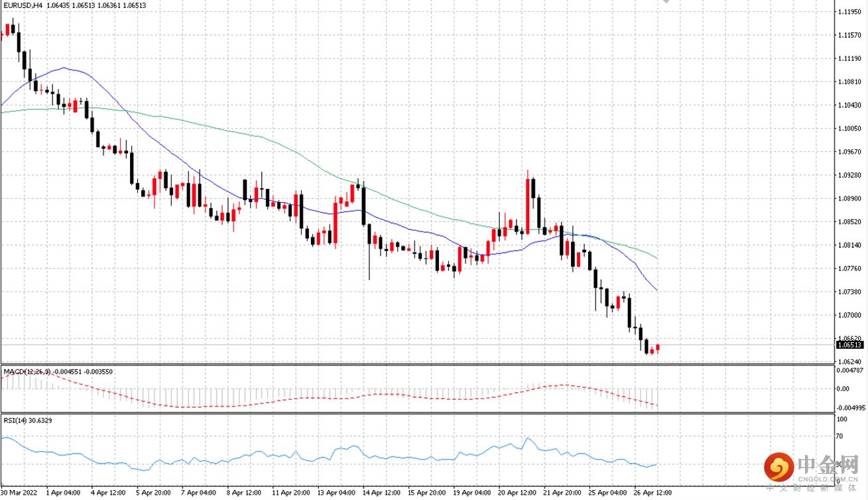Select the 8 Apr 12:00 time label
The image size is (868, 500).
pos(243,493)
